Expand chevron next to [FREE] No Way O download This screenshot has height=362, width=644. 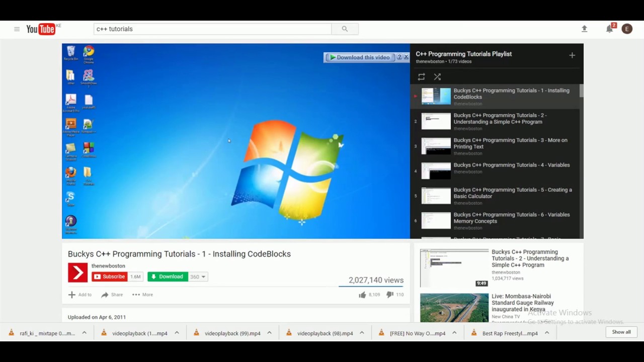click(x=454, y=333)
